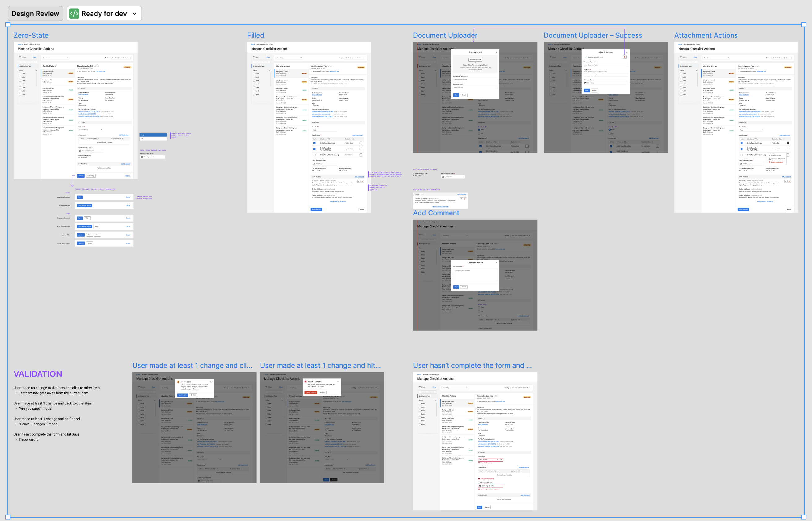Open the Ready for dev status dropdown

tap(134, 14)
